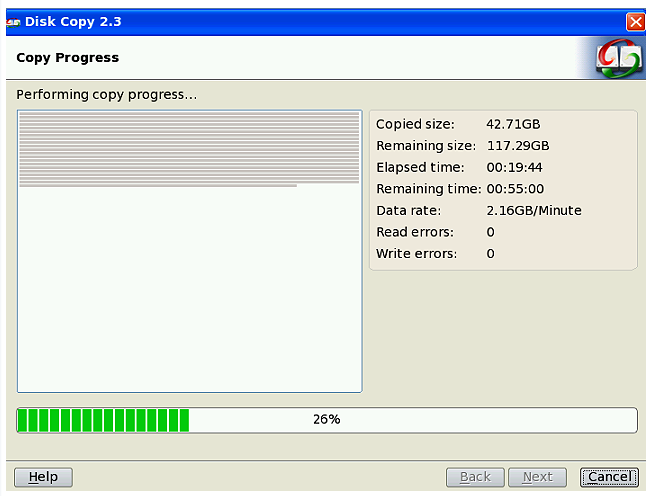
Task: Cancel the copy operation
Action: pos(609,477)
